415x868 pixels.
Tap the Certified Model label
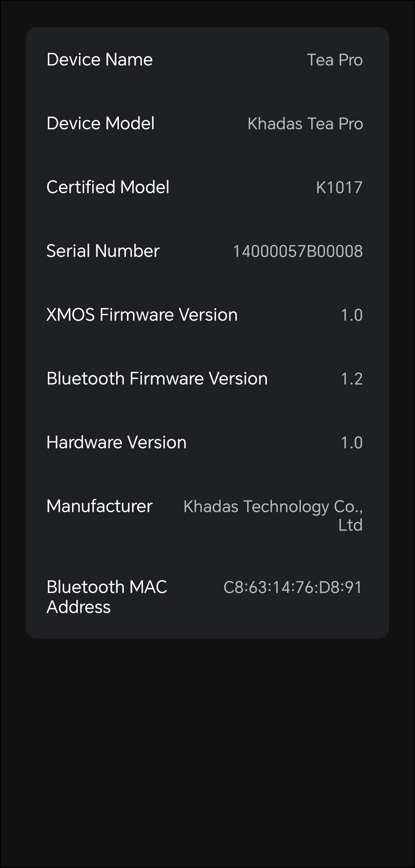(108, 187)
